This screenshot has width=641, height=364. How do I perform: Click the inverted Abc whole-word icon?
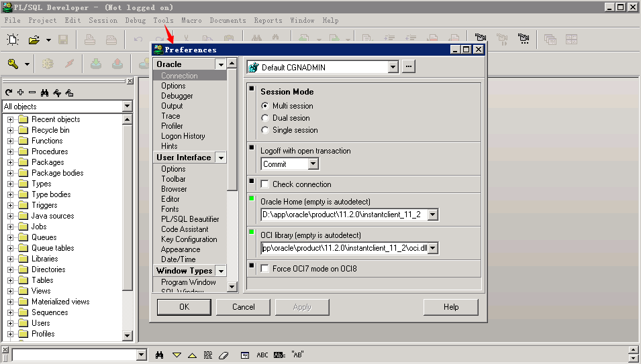click(280, 355)
